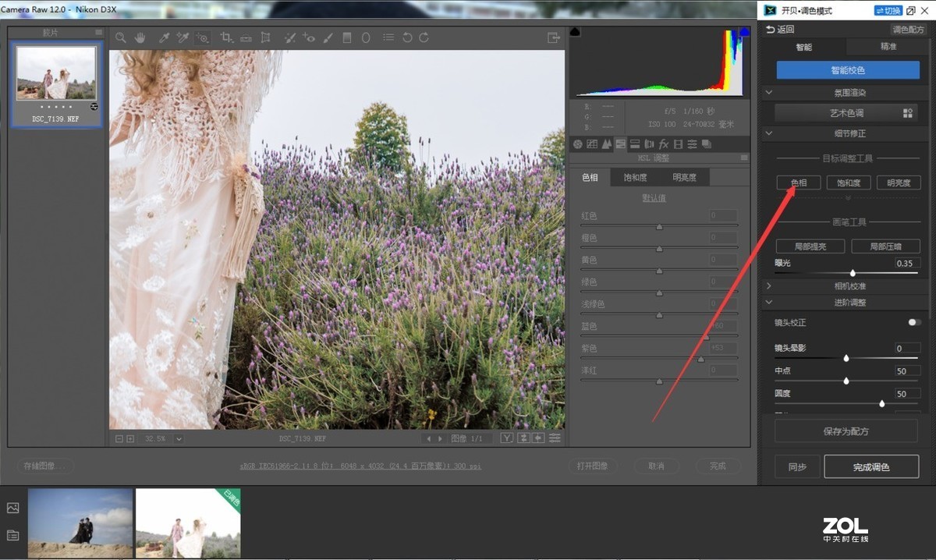Expand the 相机校准 section
This screenshot has height=560, width=936.
(x=769, y=286)
